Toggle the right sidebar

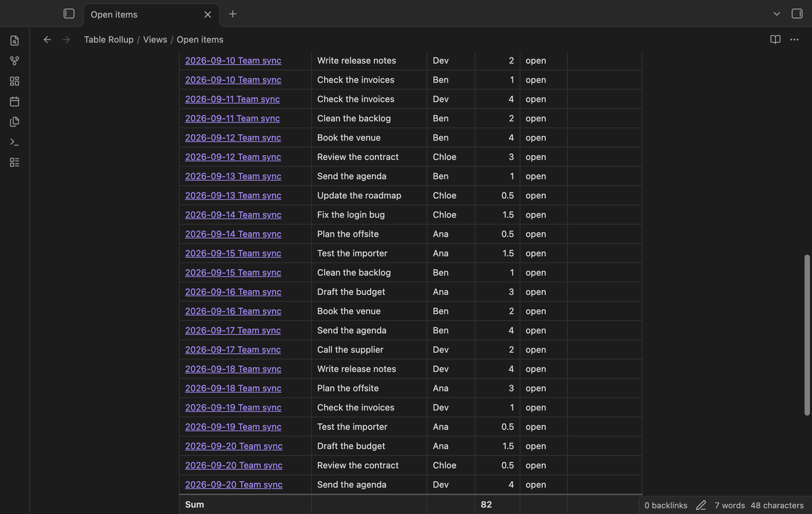coord(797,14)
